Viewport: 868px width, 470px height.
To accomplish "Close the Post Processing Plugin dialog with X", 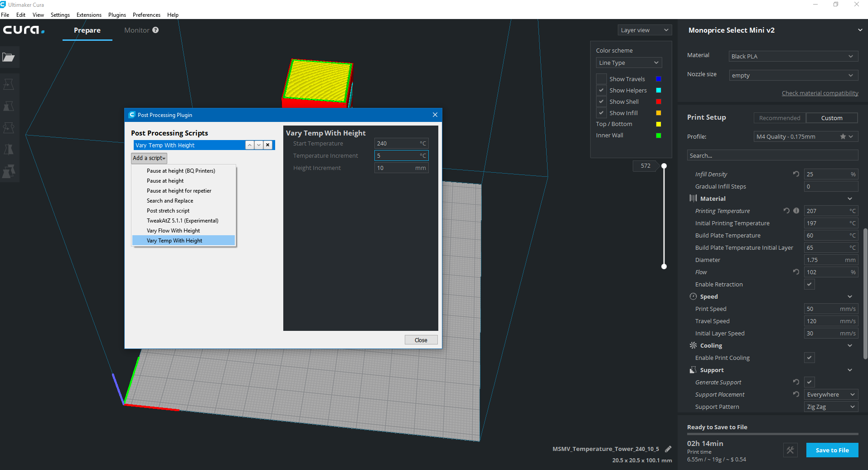I will 435,115.
